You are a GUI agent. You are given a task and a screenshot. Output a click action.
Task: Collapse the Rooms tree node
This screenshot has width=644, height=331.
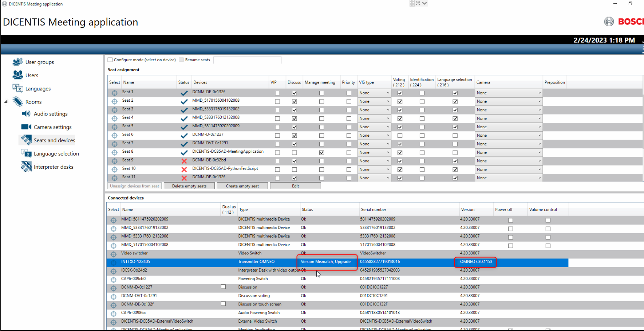pos(6,102)
